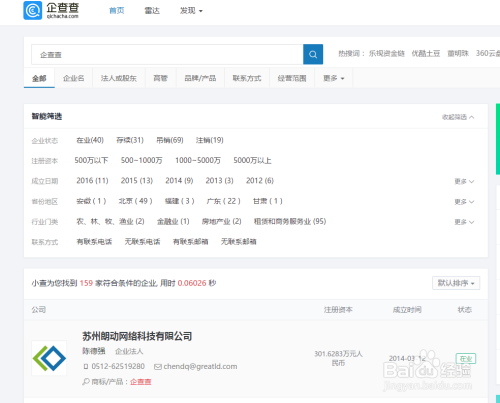Filter industry 房地产业 (2)
The width and height of the screenshot is (500, 403).
click(222, 221)
